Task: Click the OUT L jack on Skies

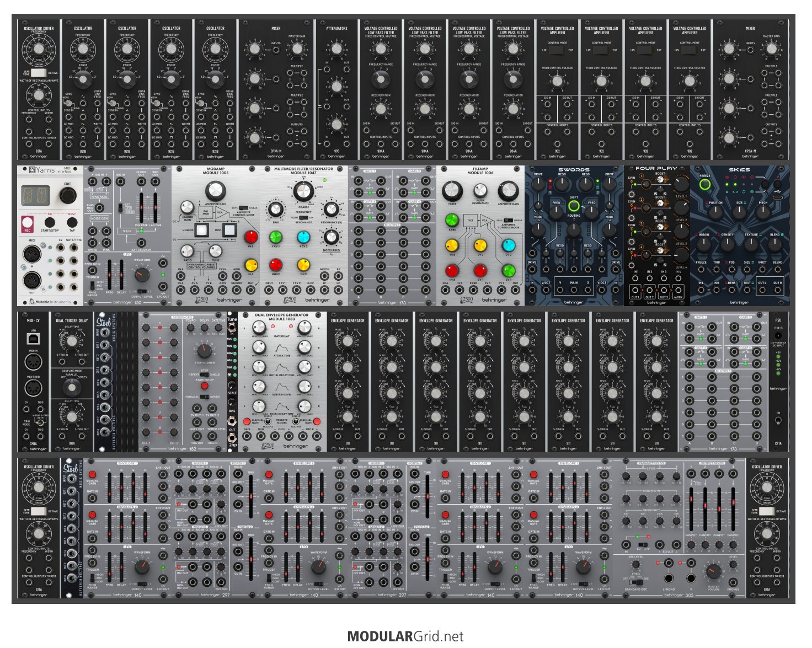Action: [x=762, y=290]
